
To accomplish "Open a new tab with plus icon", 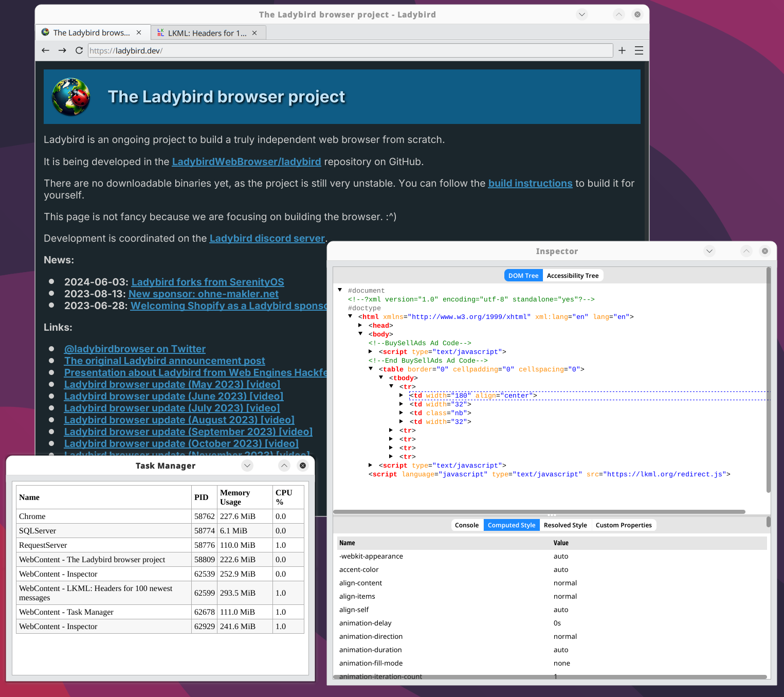I will [622, 50].
